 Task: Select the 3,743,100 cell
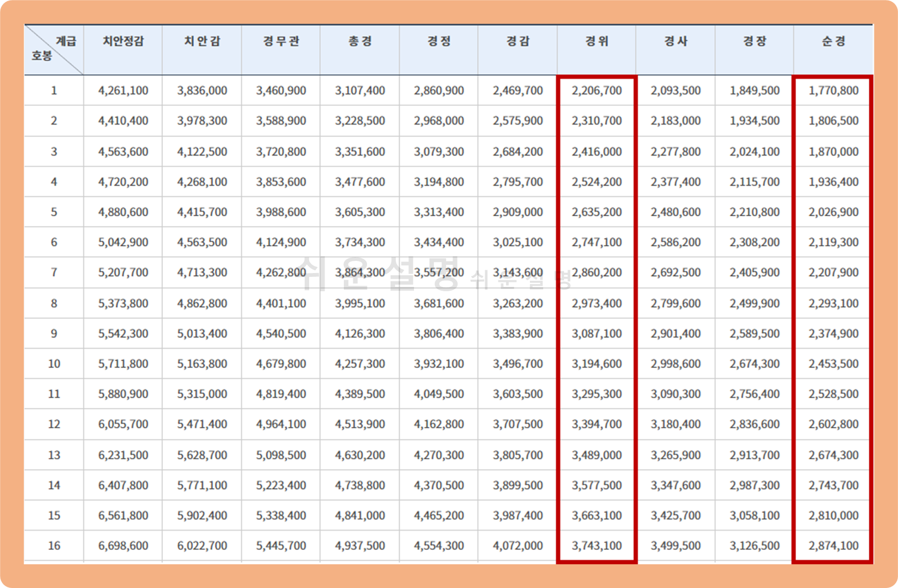597,546
